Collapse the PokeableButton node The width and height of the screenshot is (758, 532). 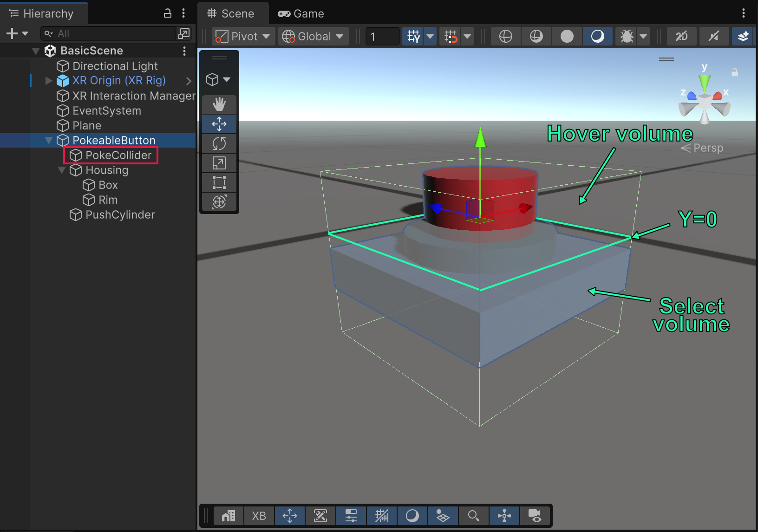point(49,140)
